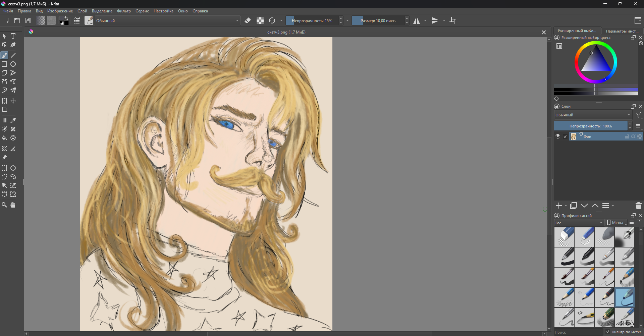This screenshot has width=644, height=336.
Task: Delete the current layer with trash icon
Action: (x=638, y=206)
